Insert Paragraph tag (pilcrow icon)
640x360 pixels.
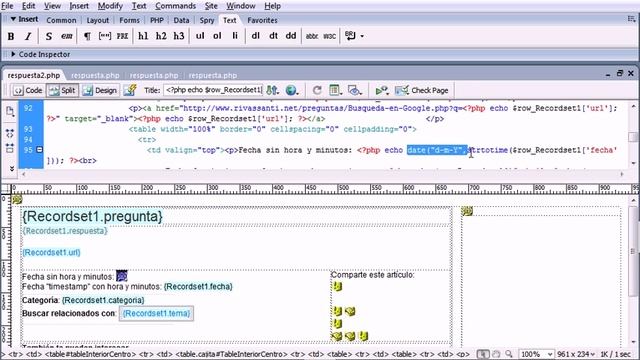click(87, 36)
